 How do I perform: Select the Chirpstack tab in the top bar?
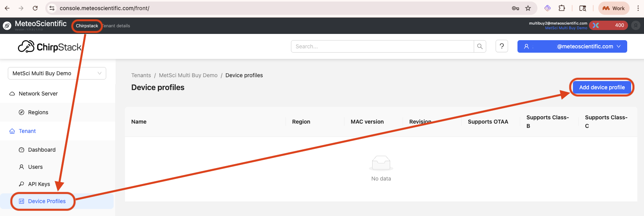coord(87,26)
